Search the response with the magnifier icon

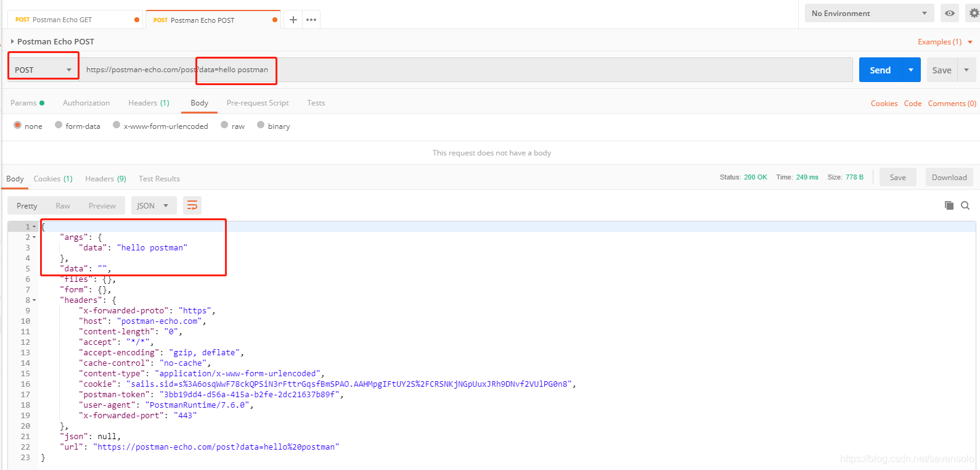(x=965, y=205)
